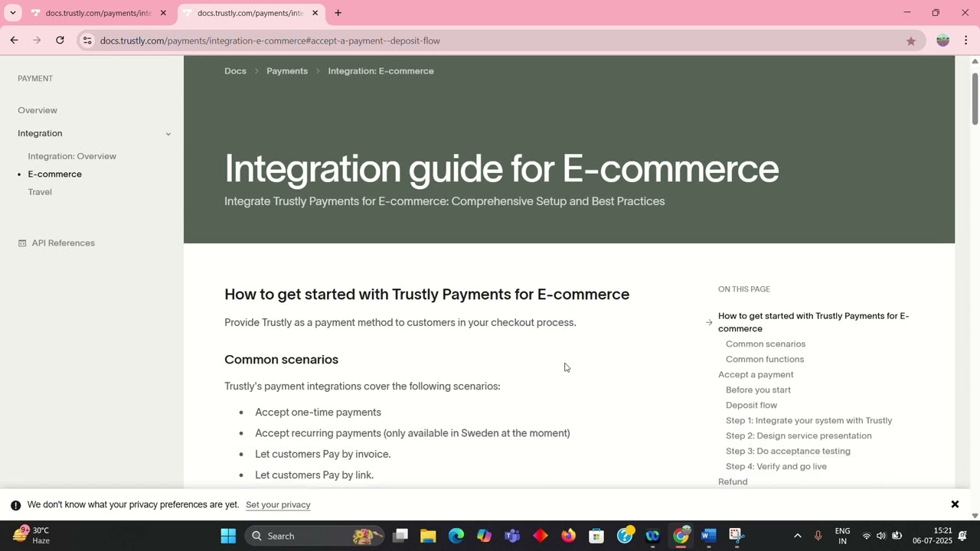Collapse the Integration section chevron
The image size is (980, 551).
pos(168,134)
